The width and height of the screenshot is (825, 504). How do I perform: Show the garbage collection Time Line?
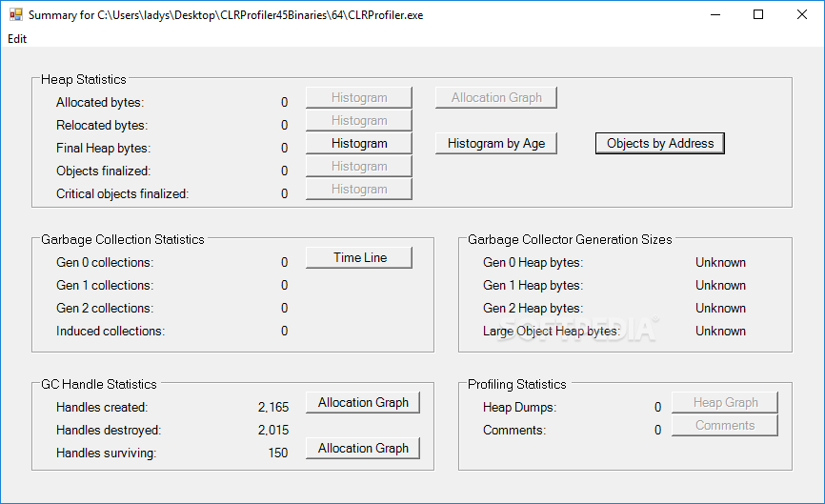[359, 258]
